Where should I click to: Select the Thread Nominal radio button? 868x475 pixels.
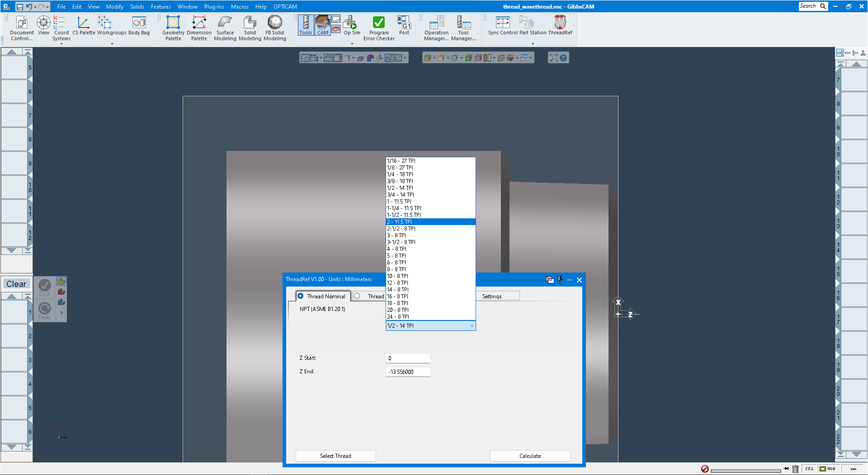301,296
